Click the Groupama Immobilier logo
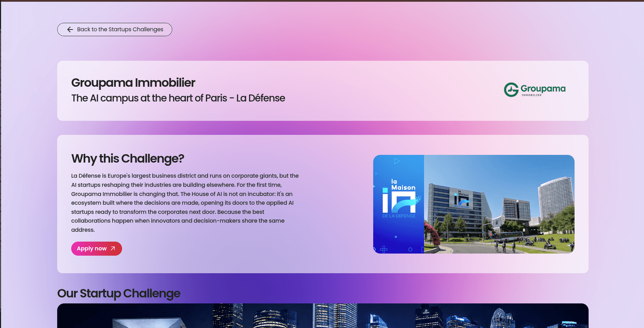This screenshot has height=328, width=644. (535, 90)
